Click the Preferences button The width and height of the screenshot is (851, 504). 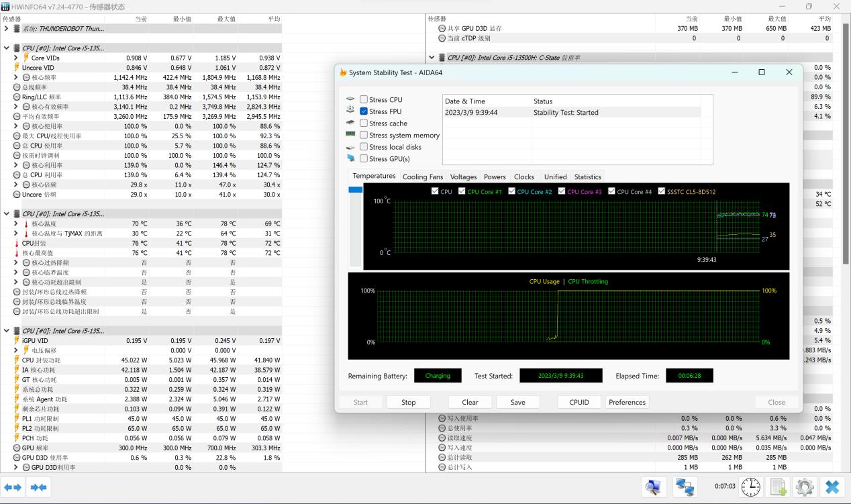[x=627, y=402]
